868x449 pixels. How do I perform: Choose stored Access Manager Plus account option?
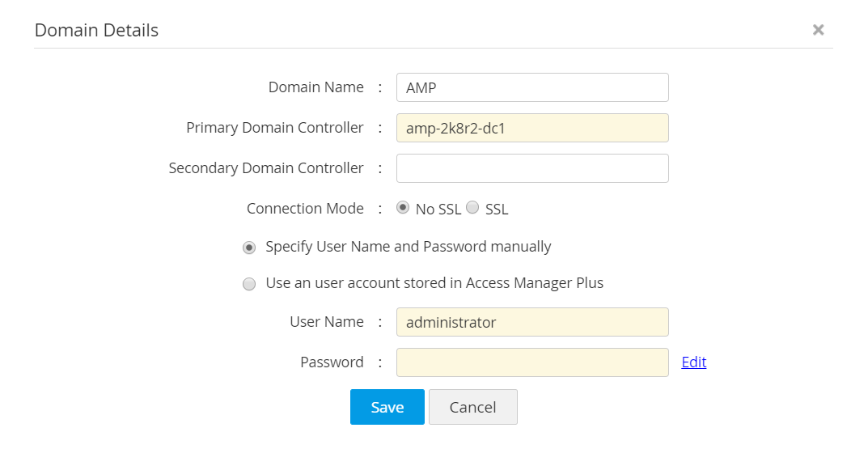coord(250,284)
